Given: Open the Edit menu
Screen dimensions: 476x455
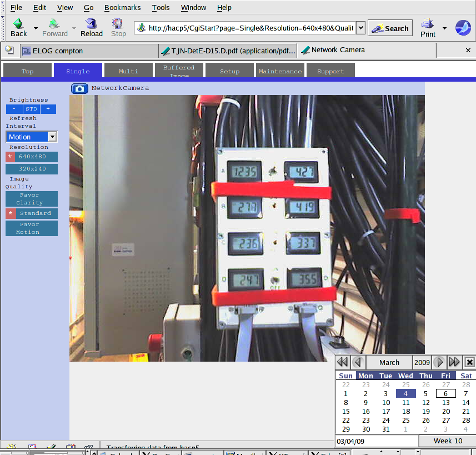Looking at the screenshot, I should [39, 8].
